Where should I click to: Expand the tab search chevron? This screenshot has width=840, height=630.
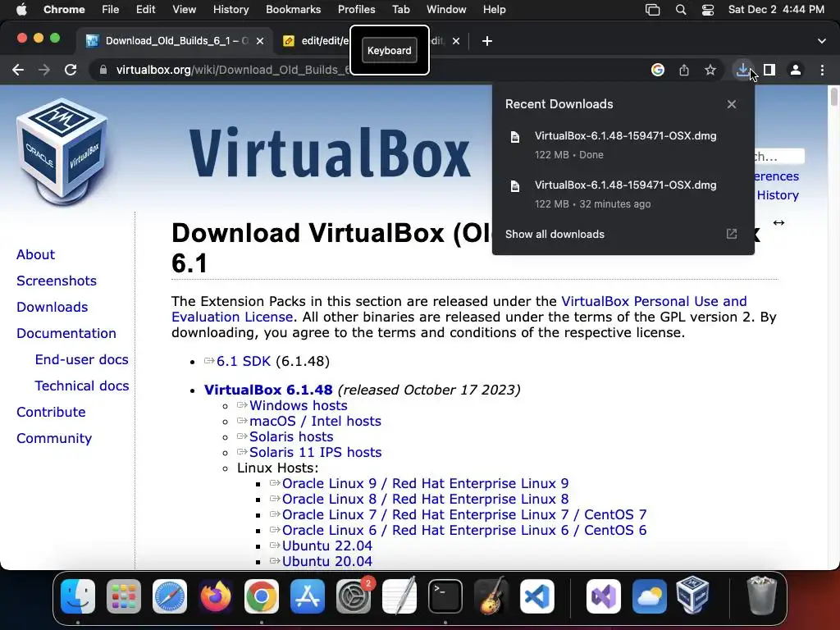[x=821, y=41]
